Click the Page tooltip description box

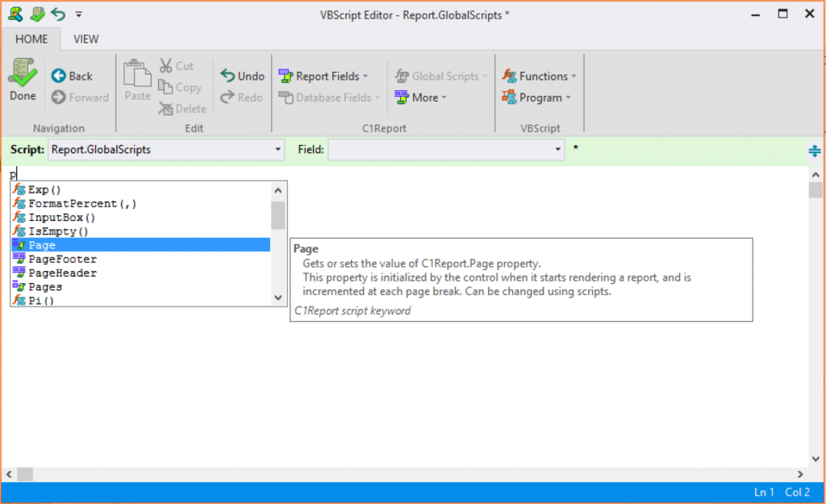click(521, 280)
